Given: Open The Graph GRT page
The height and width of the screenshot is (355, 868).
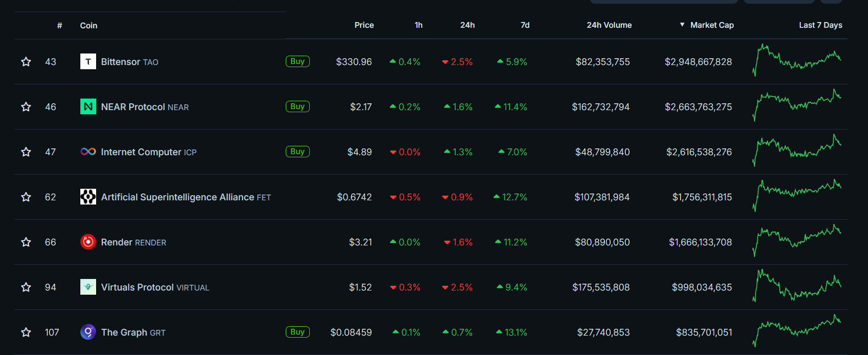Looking at the screenshot, I should (x=133, y=332).
